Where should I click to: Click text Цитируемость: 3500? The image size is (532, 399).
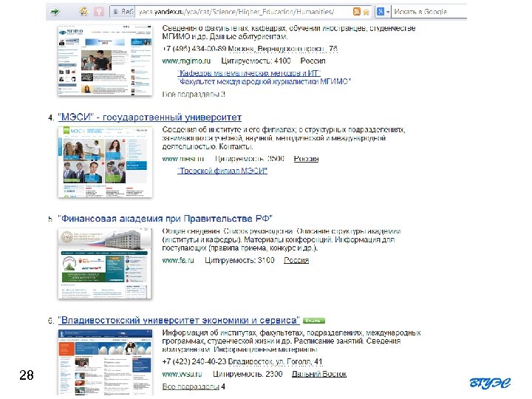250,158
